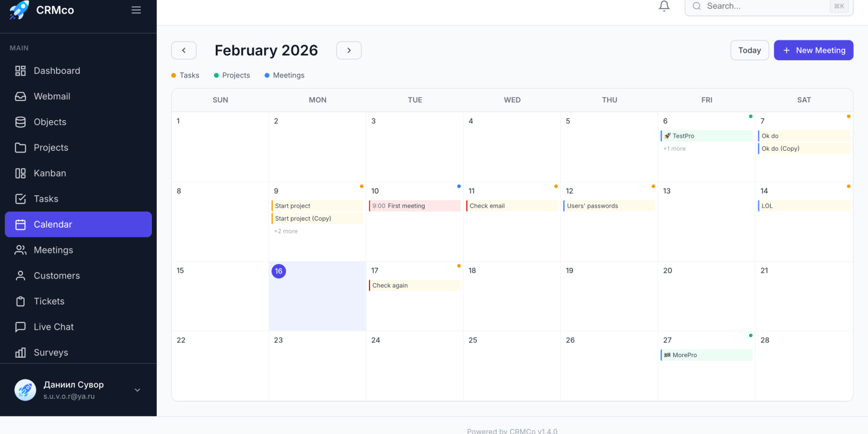This screenshot has width=868, height=434.
Task: Click the Surveys bar chart icon
Action: coord(20,353)
